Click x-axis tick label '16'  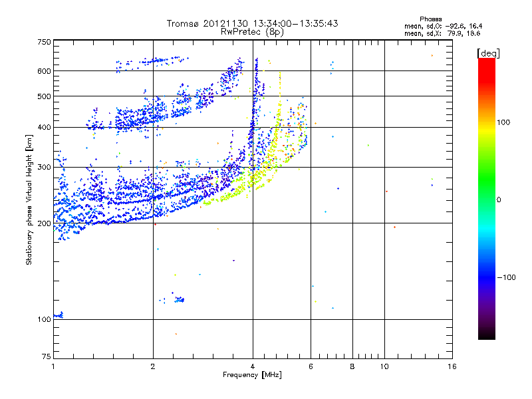tap(452, 366)
